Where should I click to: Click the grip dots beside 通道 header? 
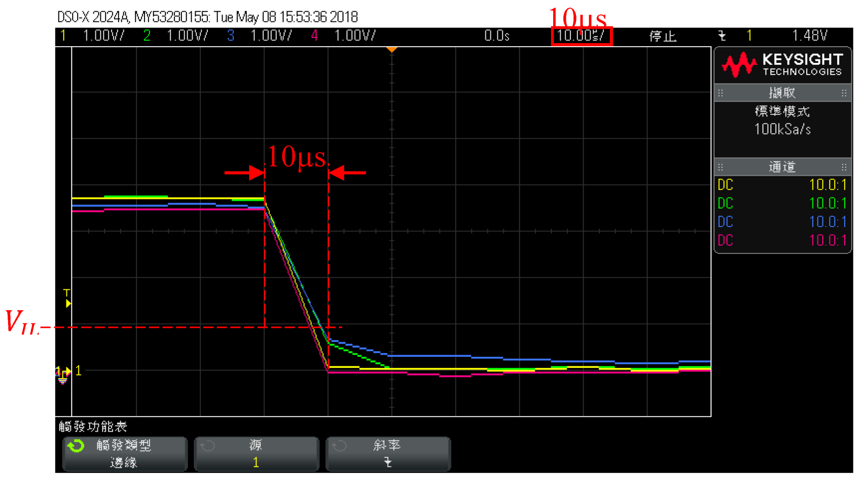[x=720, y=167]
